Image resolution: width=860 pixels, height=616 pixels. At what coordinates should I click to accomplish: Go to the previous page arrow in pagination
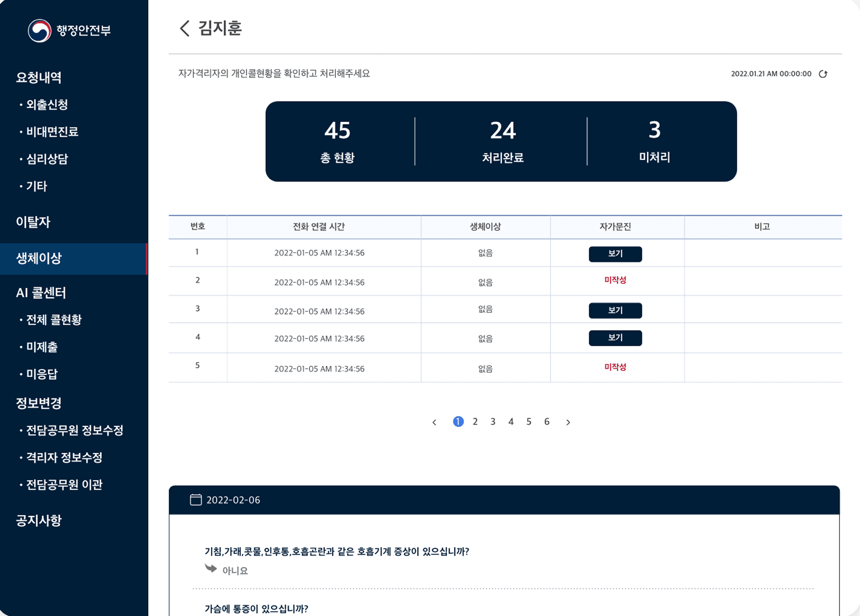point(434,422)
